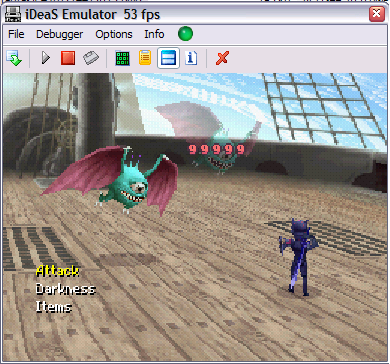The height and width of the screenshot is (364, 390).
Task: Click the dark knight player character
Action: pos(298,257)
